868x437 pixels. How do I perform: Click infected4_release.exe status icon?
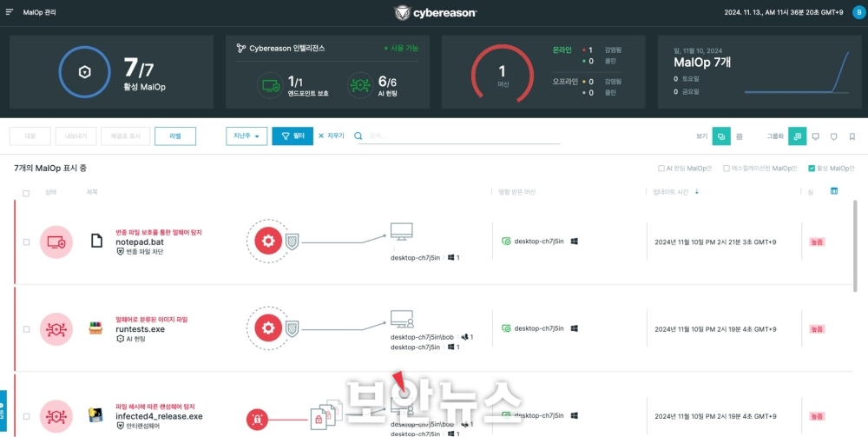point(56,416)
